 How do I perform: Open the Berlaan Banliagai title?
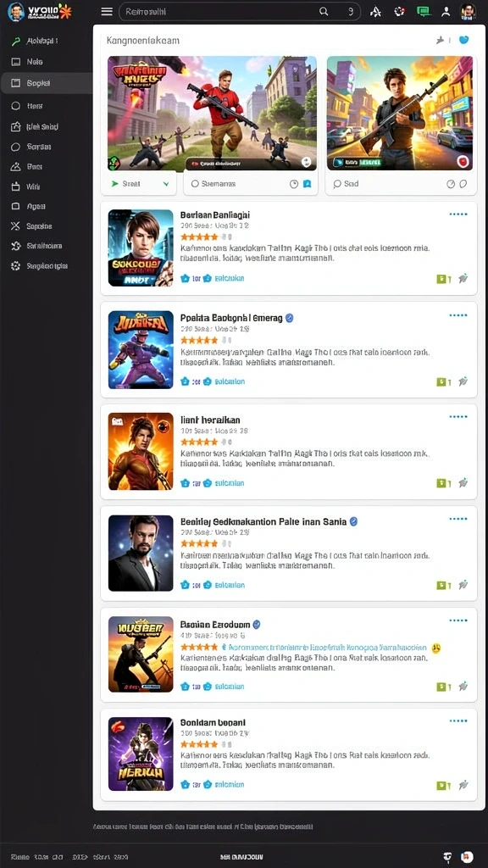pyautogui.click(x=215, y=214)
